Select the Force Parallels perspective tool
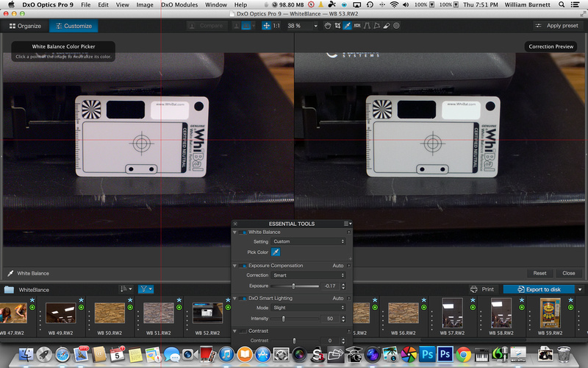Image resolution: width=588 pixels, height=368 pixels. (x=367, y=26)
